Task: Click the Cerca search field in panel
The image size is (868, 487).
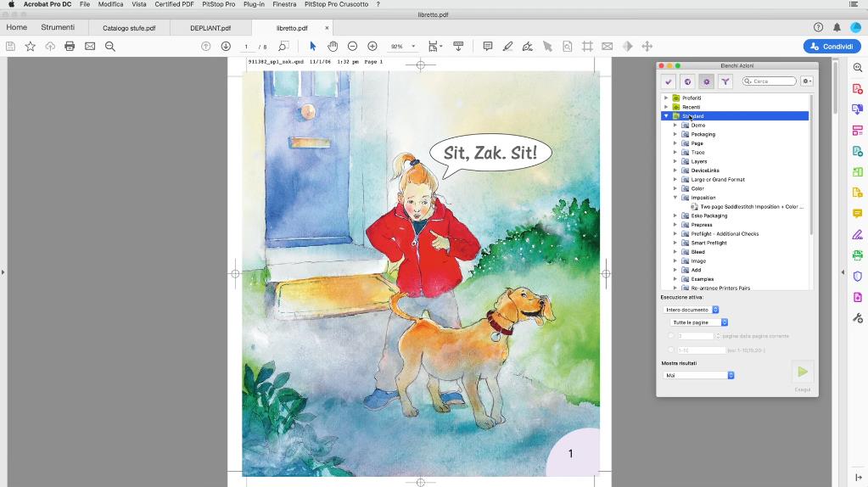Action: point(769,81)
